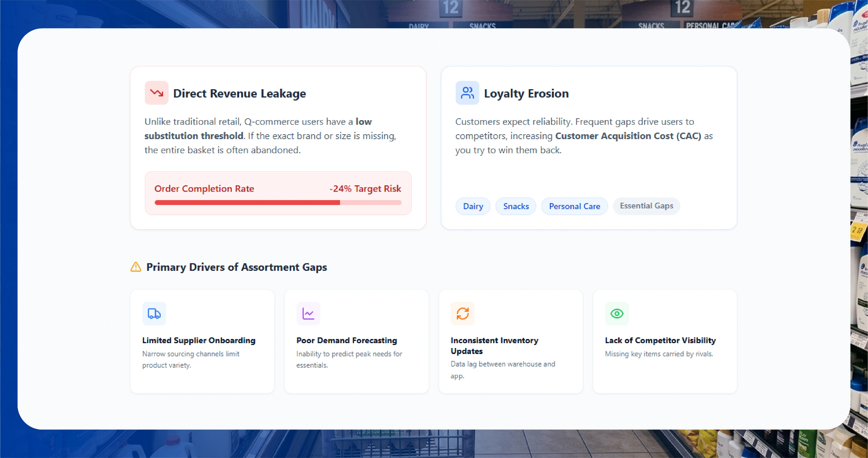Click the blue delivery truck icon
868x458 pixels.
(154, 313)
